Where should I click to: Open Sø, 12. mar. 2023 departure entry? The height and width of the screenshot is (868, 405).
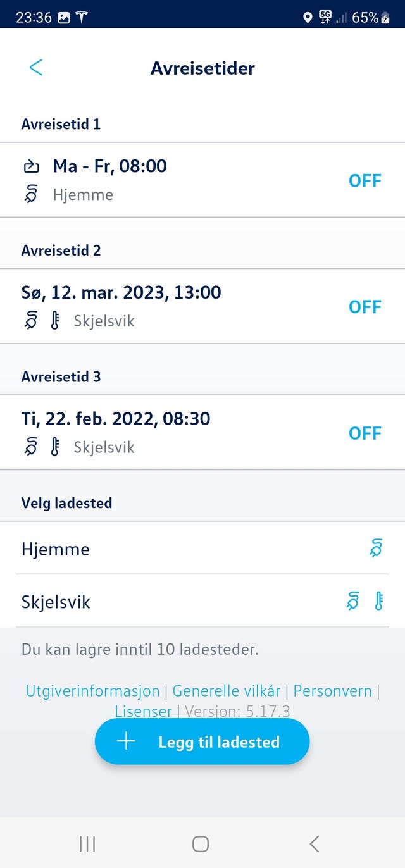(x=202, y=306)
